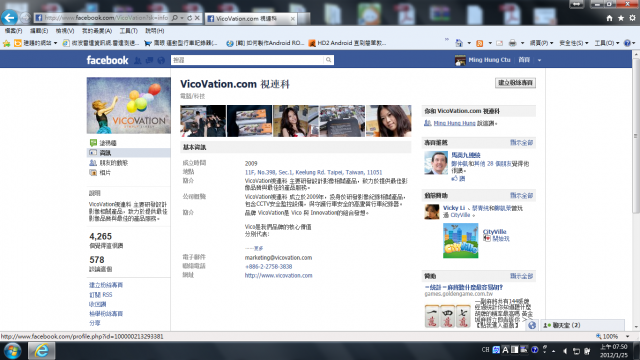
Task: Click the create page button at top right
Action: [x=516, y=83]
